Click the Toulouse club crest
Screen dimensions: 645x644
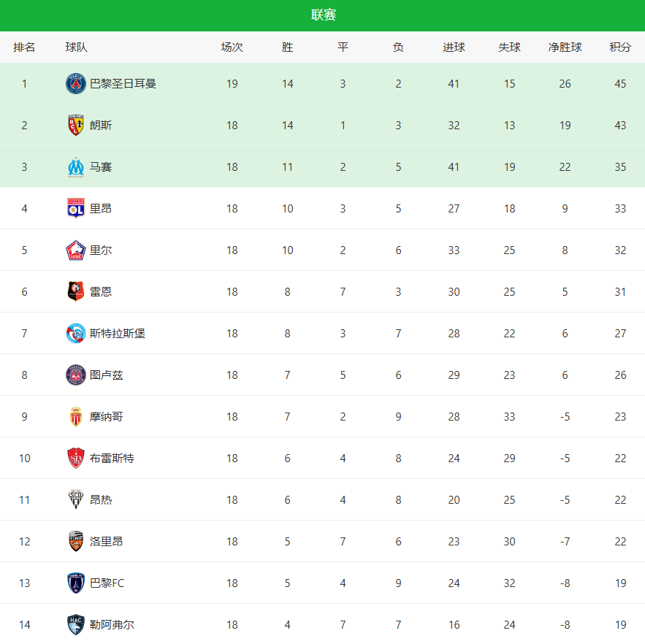(76, 375)
